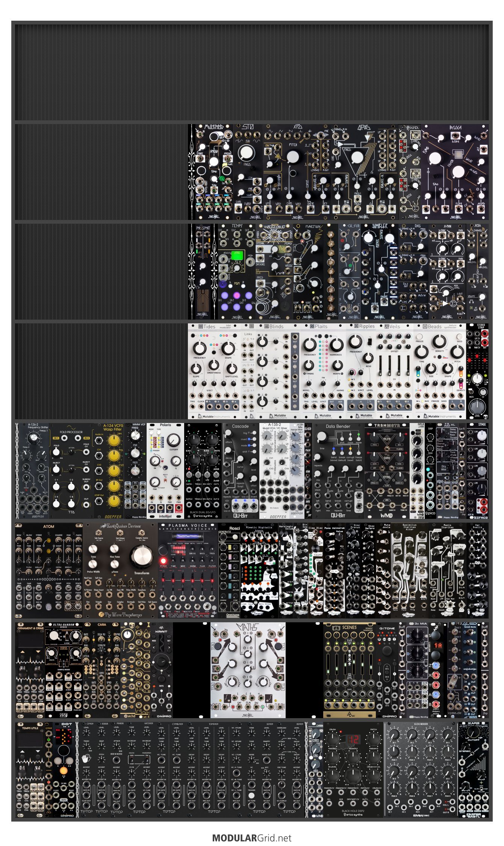Select the QPAS filter module

click(x=365, y=172)
